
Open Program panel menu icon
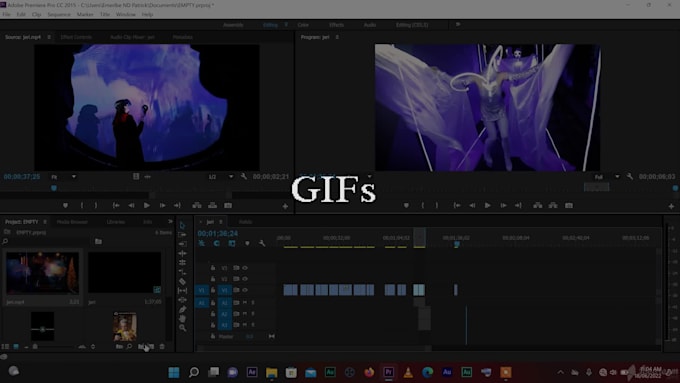pyautogui.click(x=337, y=37)
